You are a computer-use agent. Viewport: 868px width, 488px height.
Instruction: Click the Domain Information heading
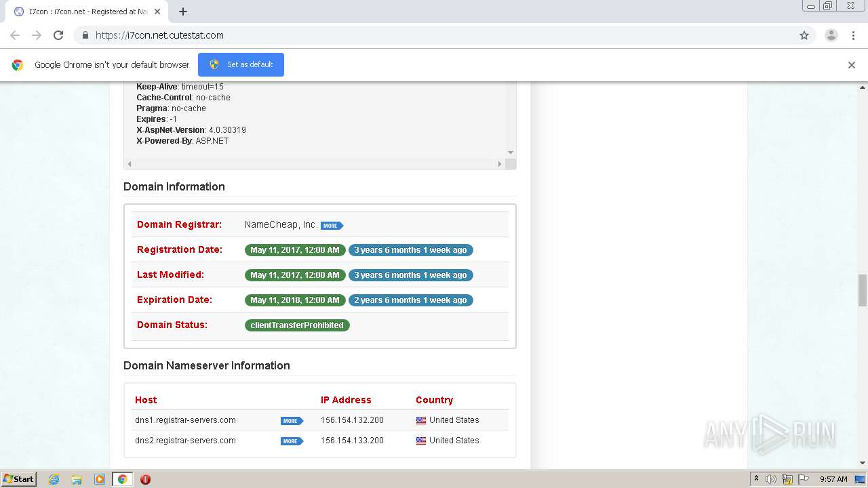pos(174,186)
